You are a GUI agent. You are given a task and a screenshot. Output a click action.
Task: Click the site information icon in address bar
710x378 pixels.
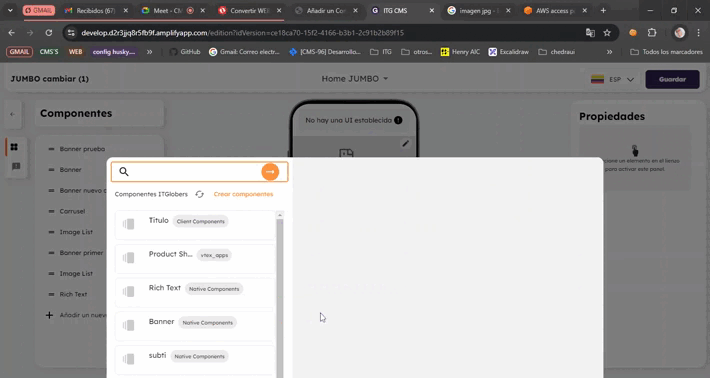click(71, 33)
